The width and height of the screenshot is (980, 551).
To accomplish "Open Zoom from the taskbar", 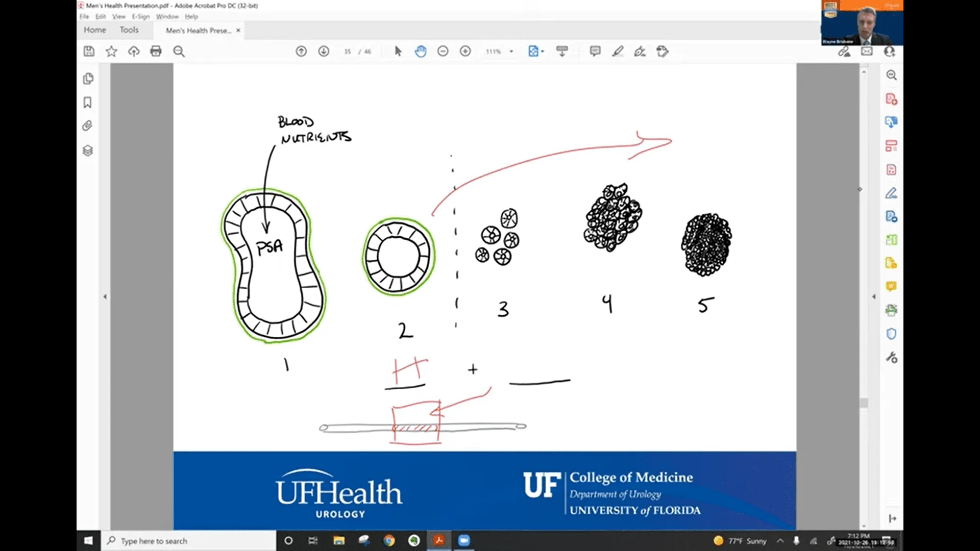I will [x=464, y=540].
